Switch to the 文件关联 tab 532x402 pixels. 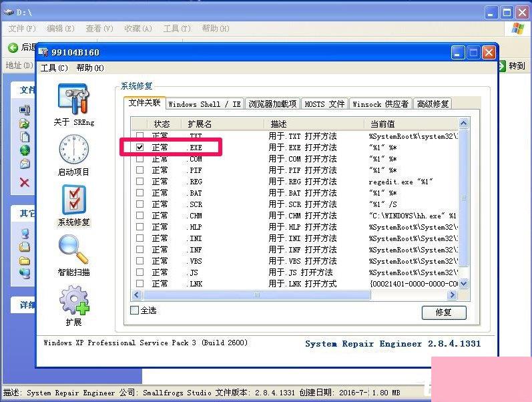[145, 103]
